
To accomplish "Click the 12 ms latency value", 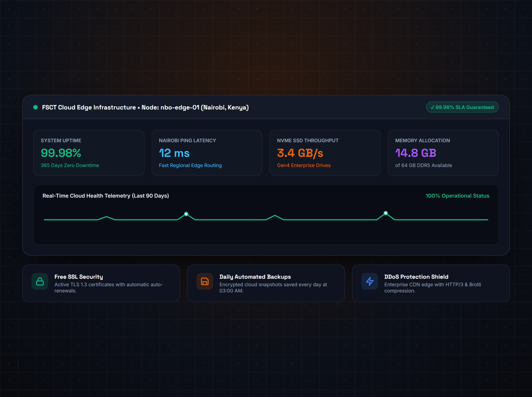I will pyautogui.click(x=174, y=153).
